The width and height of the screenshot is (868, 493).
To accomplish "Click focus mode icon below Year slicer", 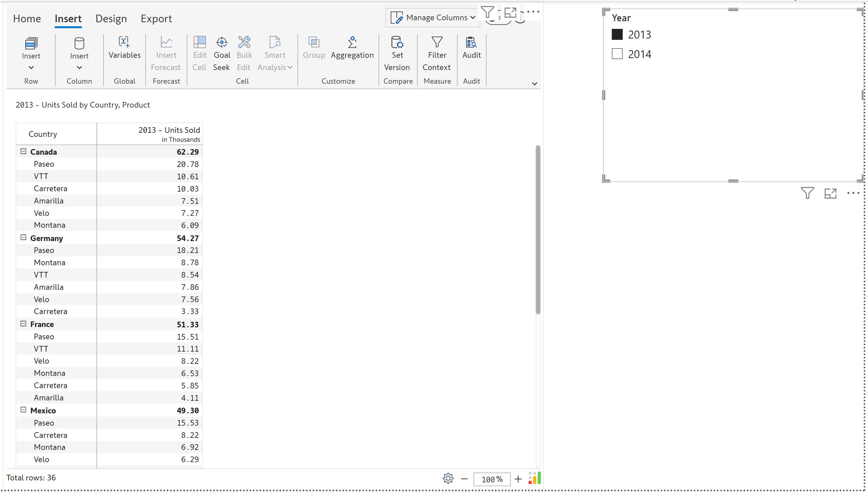I will [830, 193].
